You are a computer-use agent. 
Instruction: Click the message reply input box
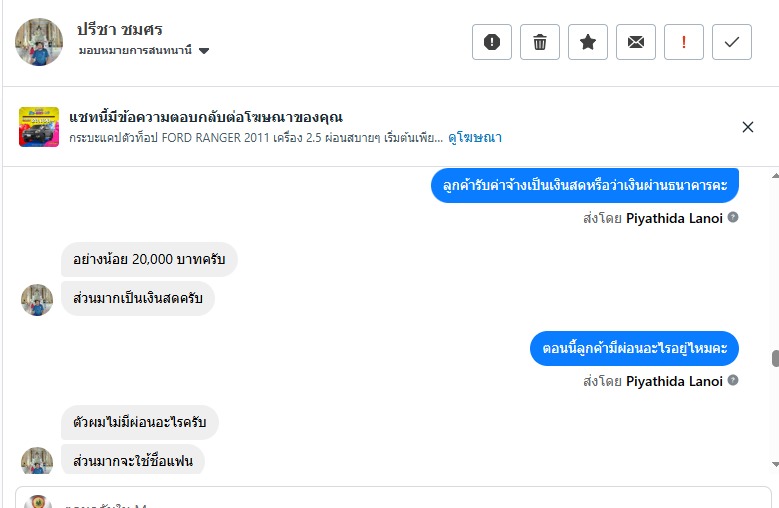pyautogui.click(x=400, y=498)
